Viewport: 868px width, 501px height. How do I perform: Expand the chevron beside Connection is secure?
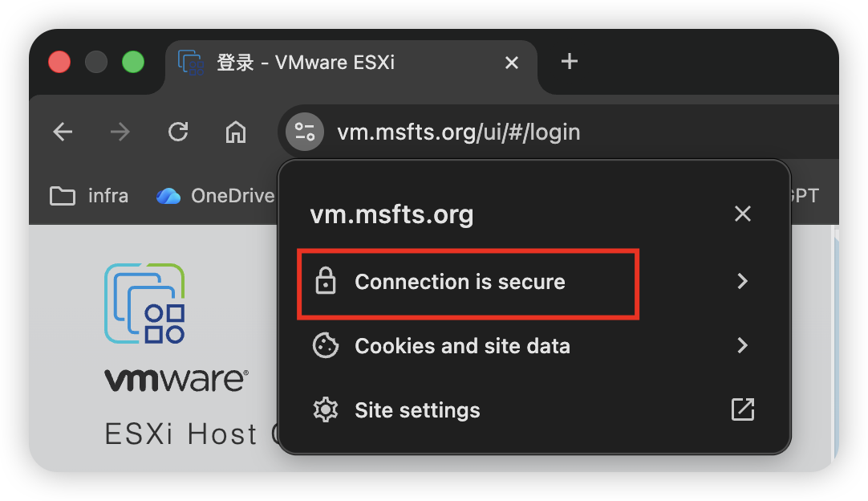point(743,281)
